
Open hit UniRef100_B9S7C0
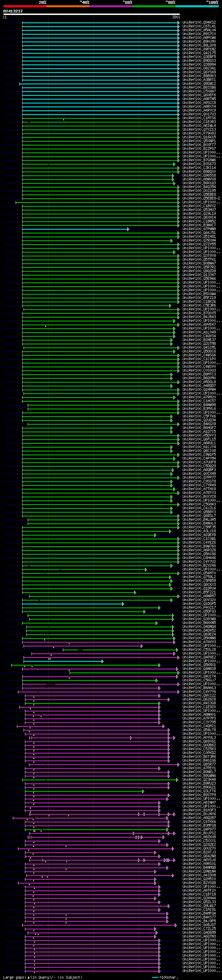(199, 34)
